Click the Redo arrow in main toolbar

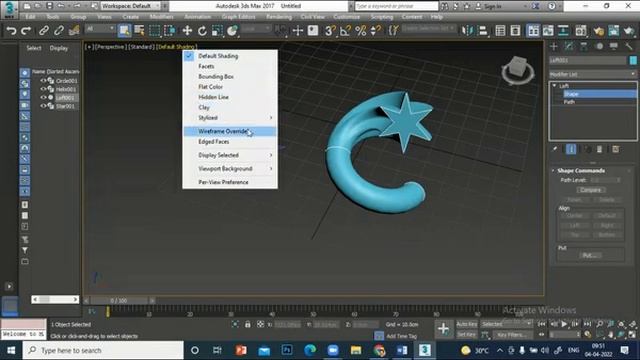26,31
